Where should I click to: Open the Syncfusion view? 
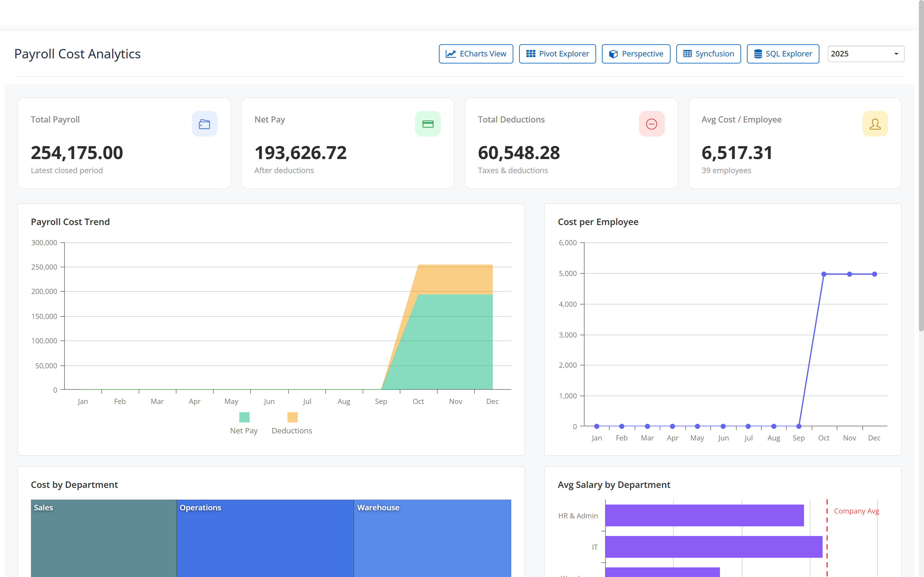click(x=708, y=54)
